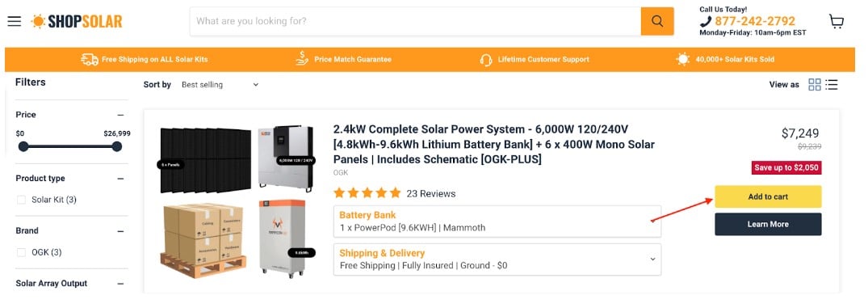
Task: Check the Solar Kit (3) filter
Action: pyautogui.click(x=22, y=200)
